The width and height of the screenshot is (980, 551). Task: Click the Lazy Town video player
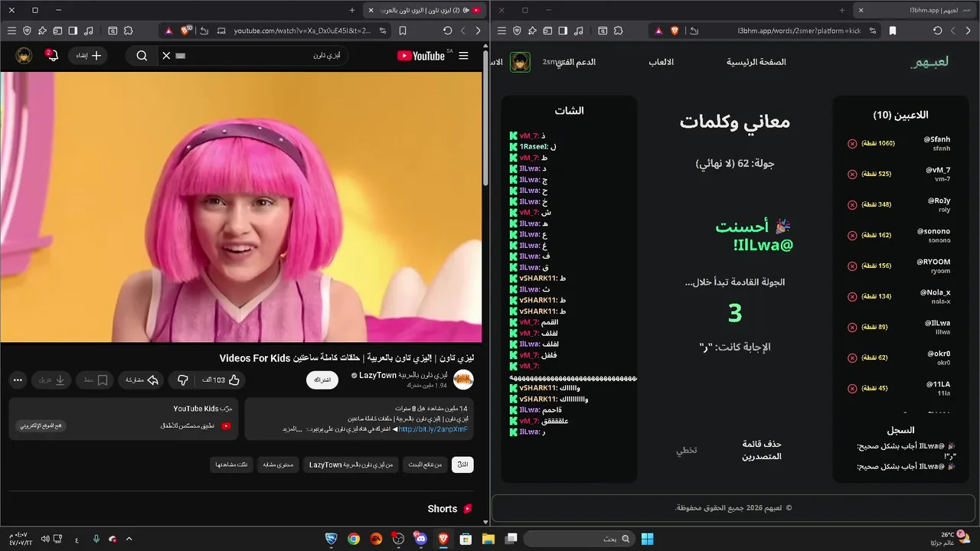click(241, 207)
